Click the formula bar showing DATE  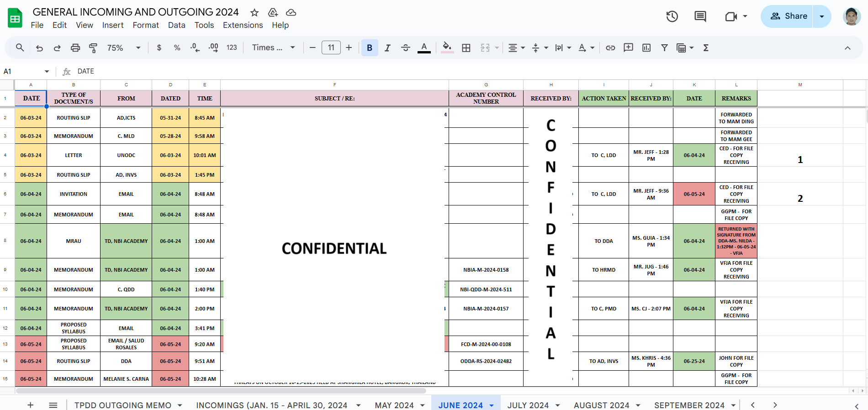click(470, 71)
